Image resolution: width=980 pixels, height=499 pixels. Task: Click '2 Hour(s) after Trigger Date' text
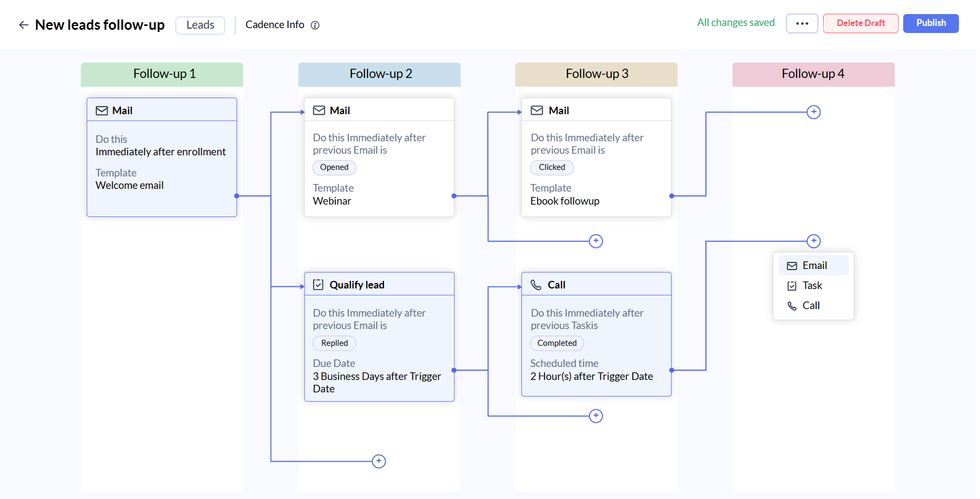(x=592, y=376)
